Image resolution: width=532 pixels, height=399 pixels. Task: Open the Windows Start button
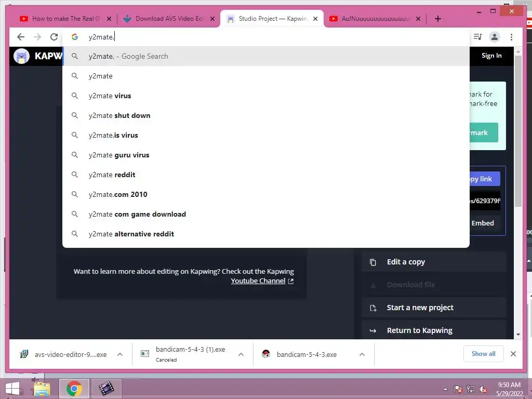coord(12,389)
